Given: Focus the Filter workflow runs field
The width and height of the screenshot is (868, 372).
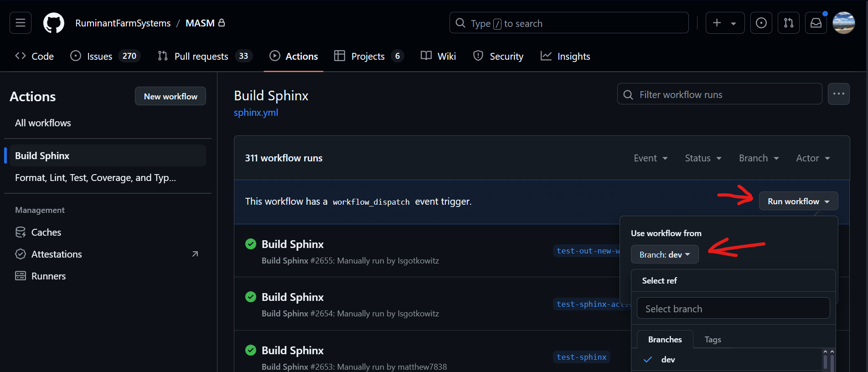Looking at the screenshot, I should 720,94.
